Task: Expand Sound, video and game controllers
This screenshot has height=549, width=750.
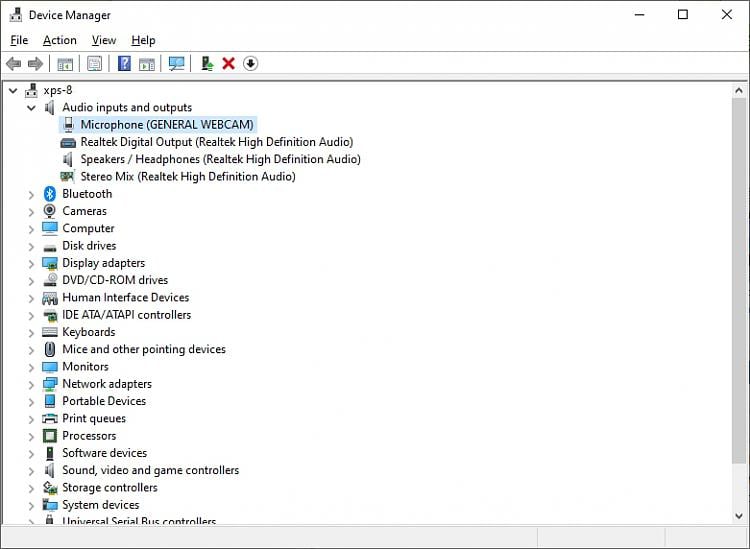Action: tap(32, 471)
